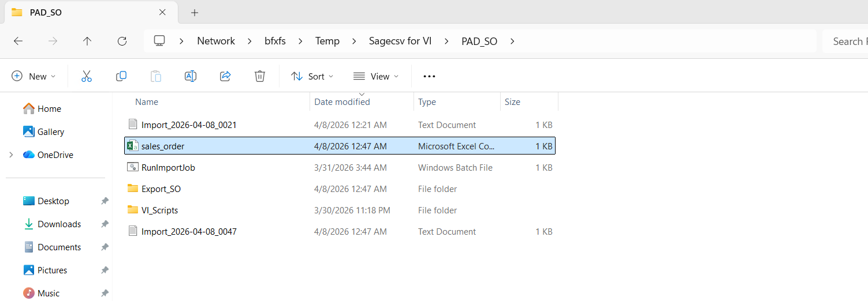Click the Rename icon in toolbar
The height and width of the screenshot is (301, 868).
pos(191,76)
